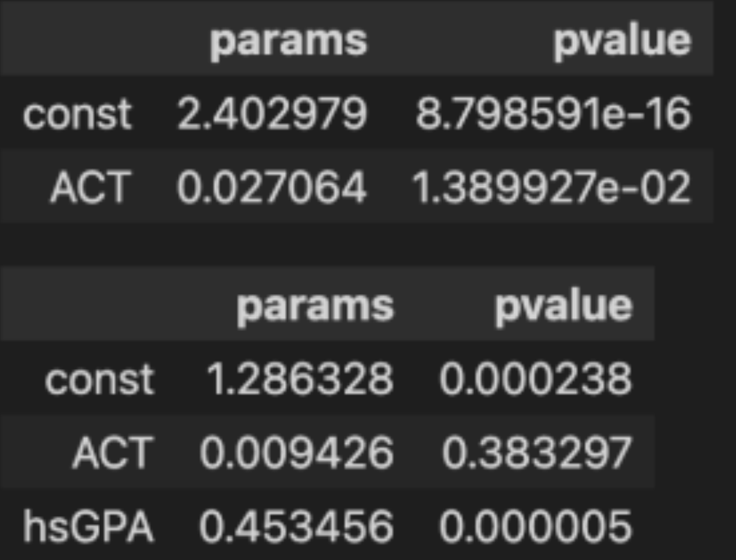This screenshot has width=736, height=560.
Task: Click the hsGPA coefficient 0.453456
Action: click(296, 526)
